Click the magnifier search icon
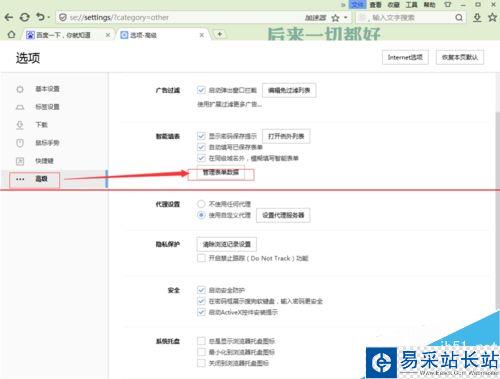Viewport: 500px width, 379px height. pyautogui.click(x=459, y=18)
